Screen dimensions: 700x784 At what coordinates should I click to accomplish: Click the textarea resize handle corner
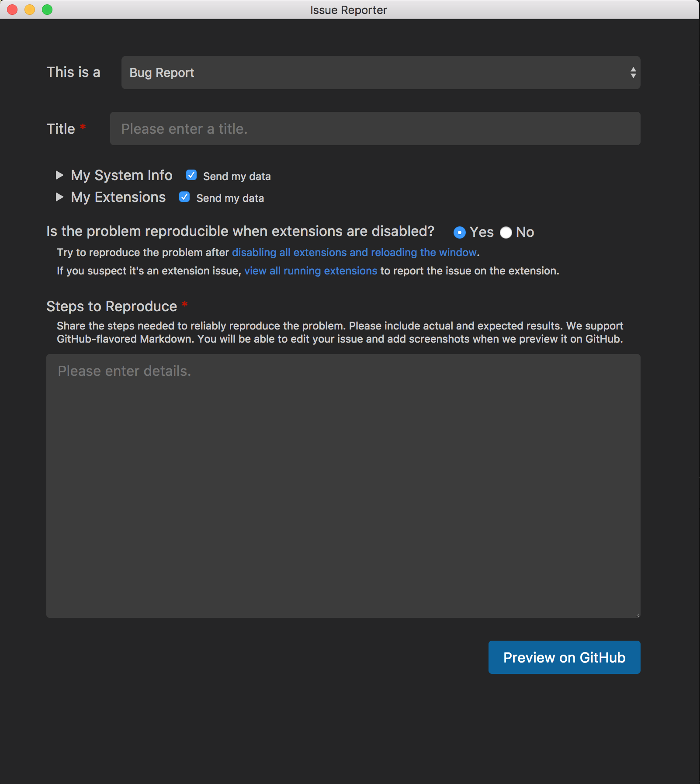click(x=637, y=614)
